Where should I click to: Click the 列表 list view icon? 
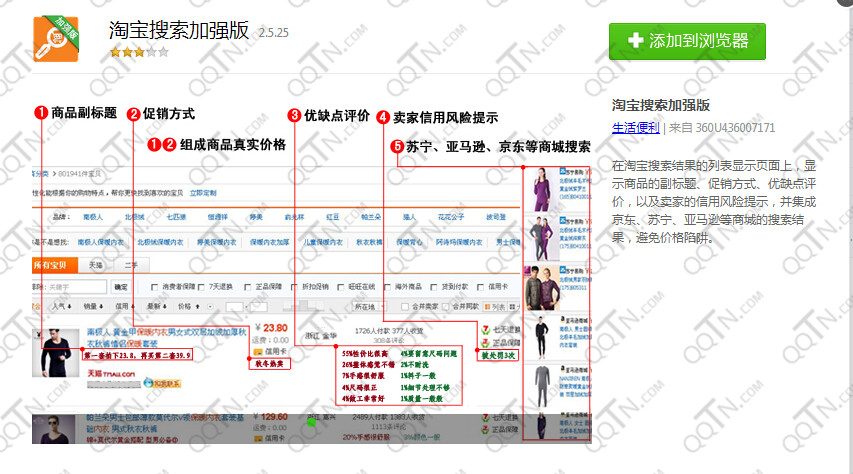click(x=495, y=307)
